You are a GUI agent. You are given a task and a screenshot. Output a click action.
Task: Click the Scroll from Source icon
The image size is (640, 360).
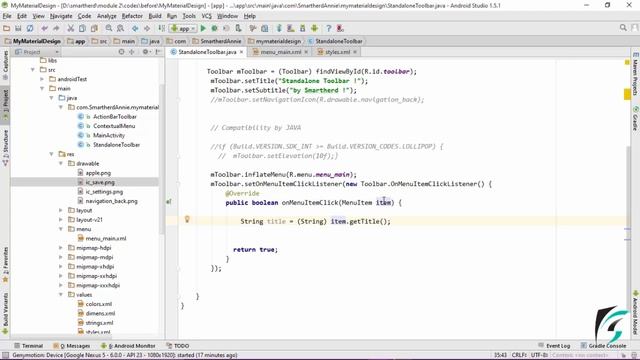pos(121,52)
